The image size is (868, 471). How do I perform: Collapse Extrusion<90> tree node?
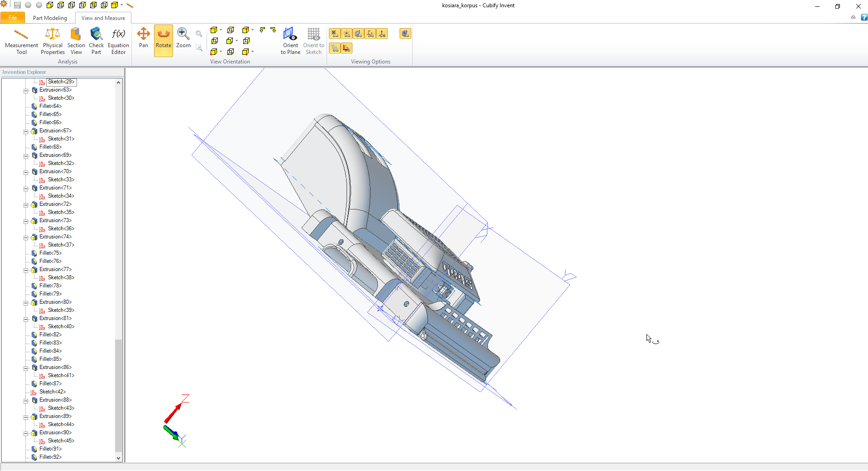coord(26,433)
